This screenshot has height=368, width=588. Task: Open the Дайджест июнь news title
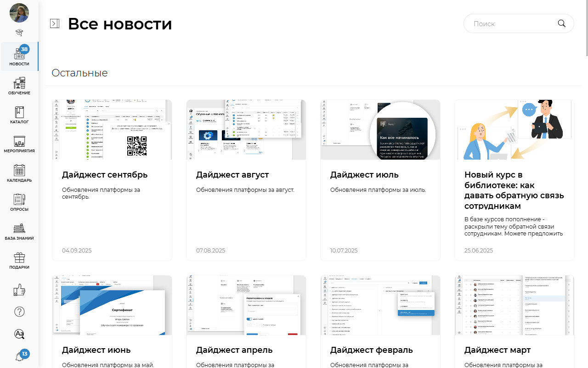pos(96,350)
